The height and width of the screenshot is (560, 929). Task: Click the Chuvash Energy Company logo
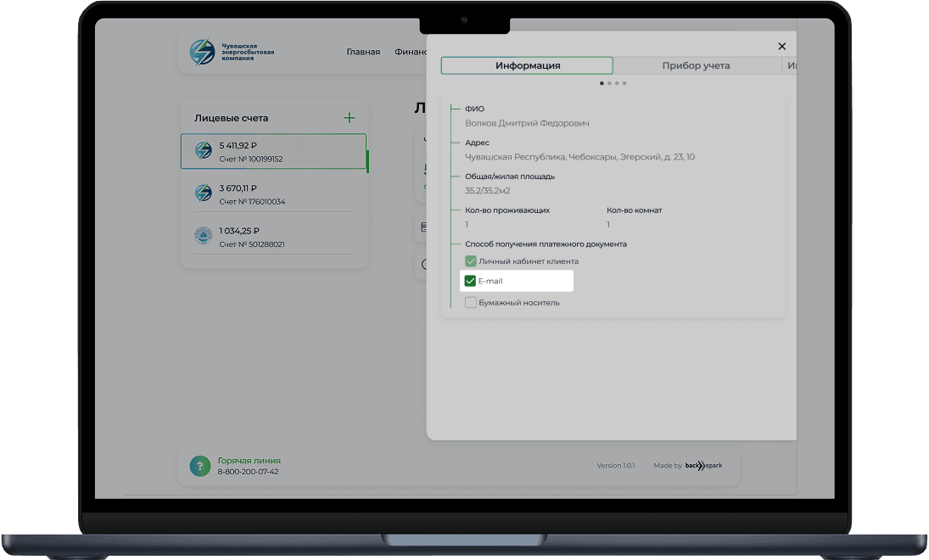pyautogui.click(x=203, y=52)
